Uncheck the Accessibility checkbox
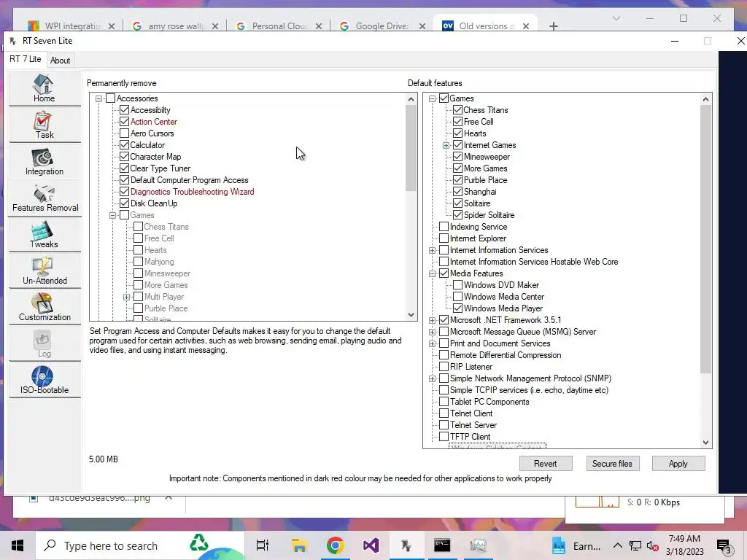This screenshot has height=560, width=747. tap(124, 110)
